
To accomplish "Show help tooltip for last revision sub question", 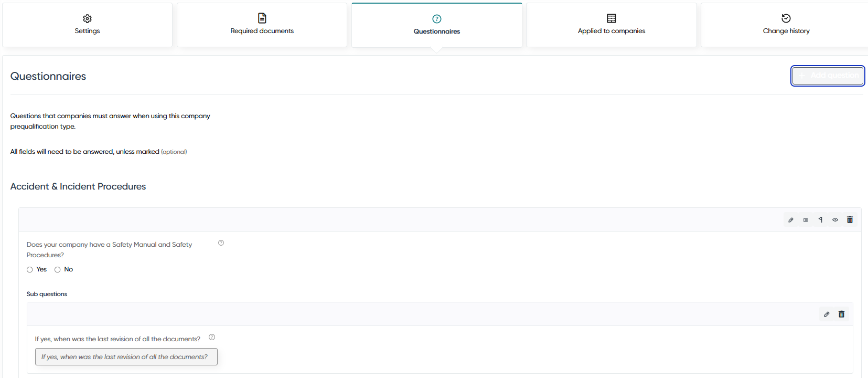I will pos(212,338).
